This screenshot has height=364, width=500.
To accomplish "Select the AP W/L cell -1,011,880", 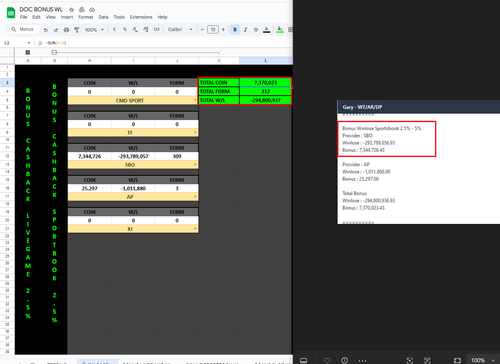I will (133, 188).
